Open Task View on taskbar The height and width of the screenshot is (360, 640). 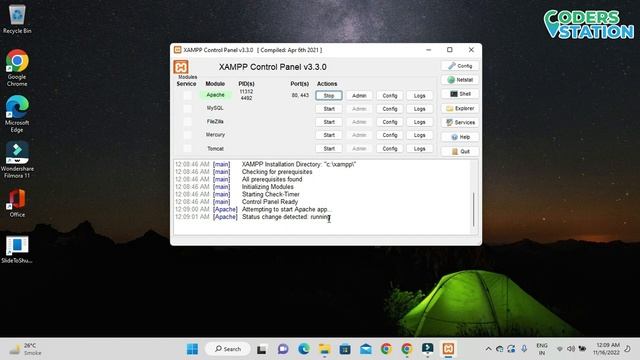tap(262, 349)
